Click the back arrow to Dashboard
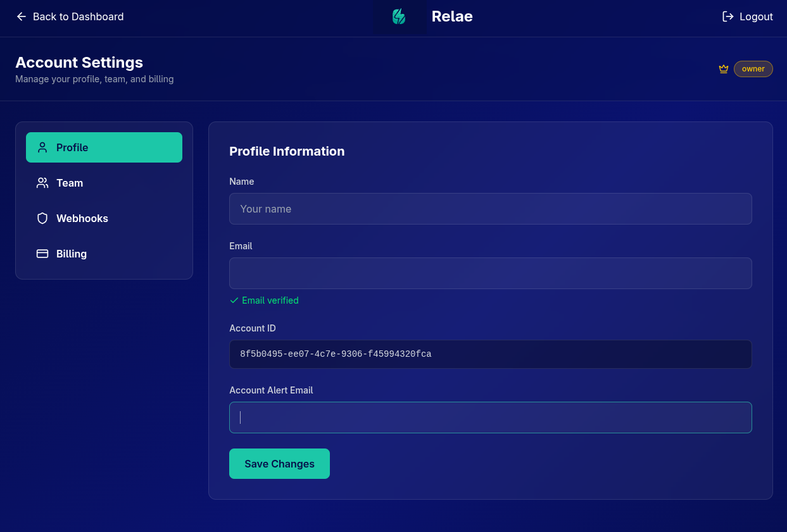Screen dimensions: 787x532 (22, 16)
